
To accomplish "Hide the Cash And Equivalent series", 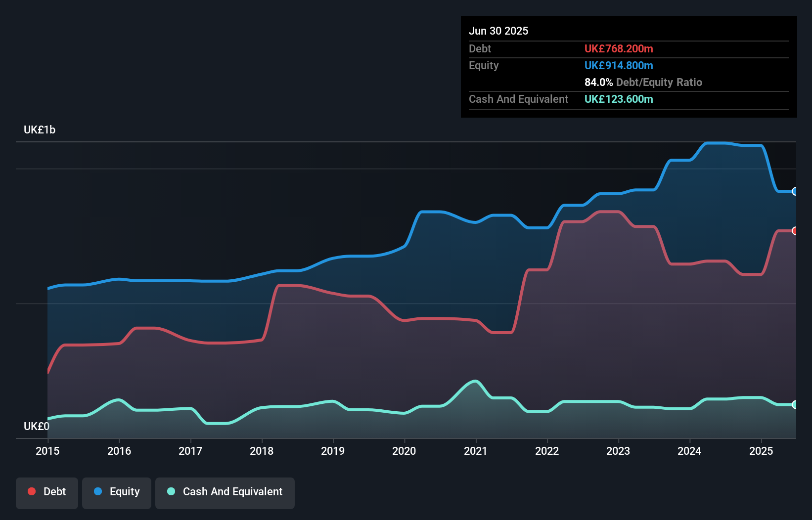I will coord(225,492).
